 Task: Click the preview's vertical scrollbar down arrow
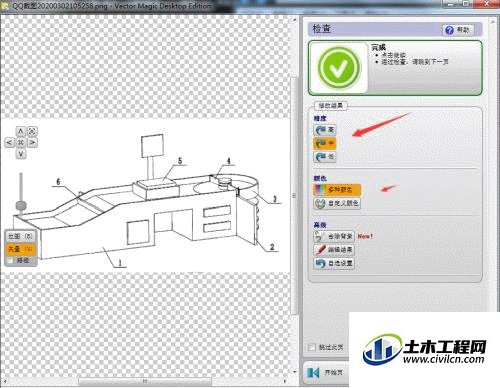[x=295, y=372]
